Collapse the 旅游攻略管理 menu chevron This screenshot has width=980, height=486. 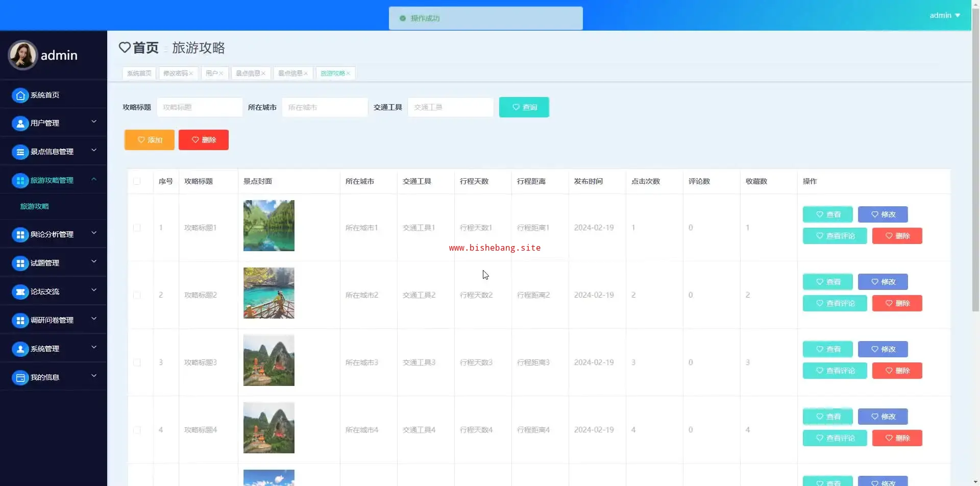(94, 179)
